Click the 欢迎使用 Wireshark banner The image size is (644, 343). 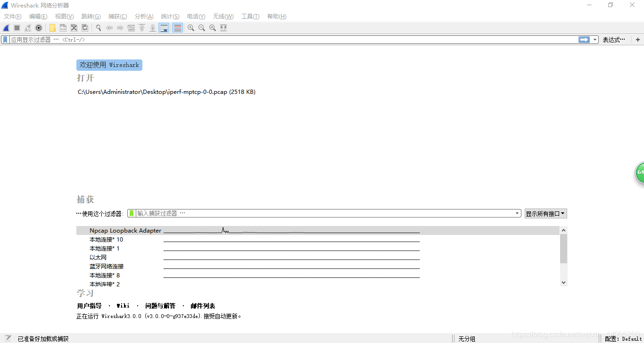pyautogui.click(x=109, y=65)
